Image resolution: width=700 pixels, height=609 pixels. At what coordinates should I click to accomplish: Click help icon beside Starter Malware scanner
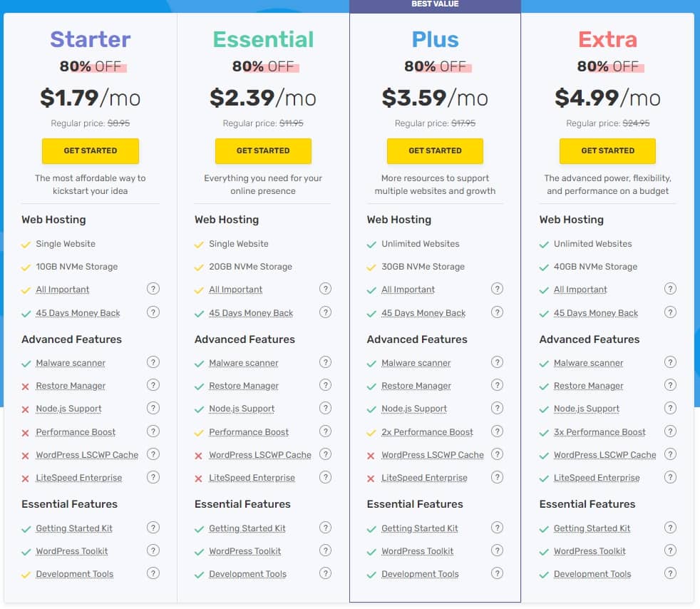pyautogui.click(x=153, y=362)
